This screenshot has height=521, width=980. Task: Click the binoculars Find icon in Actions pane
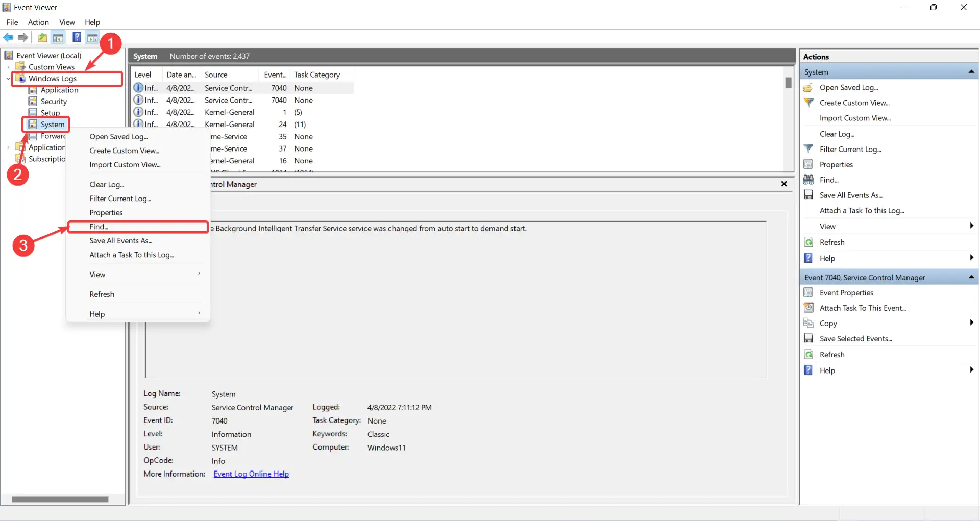(808, 180)
